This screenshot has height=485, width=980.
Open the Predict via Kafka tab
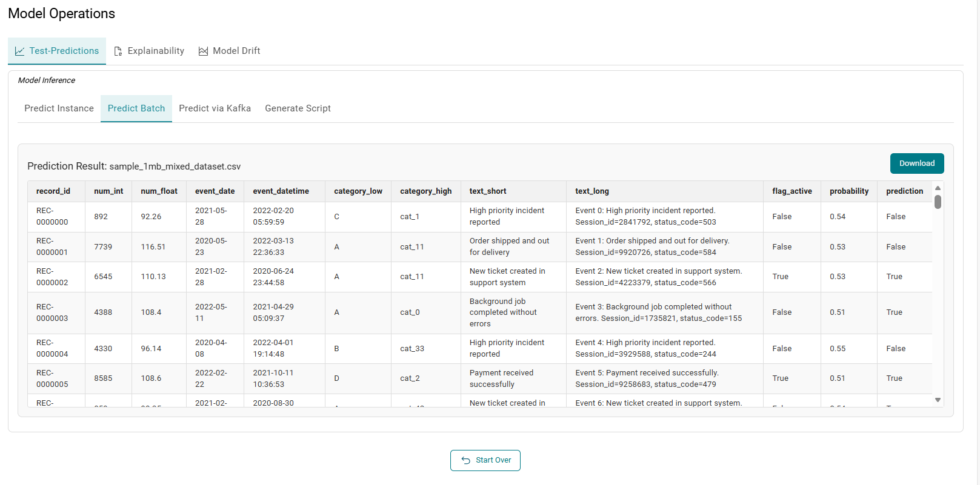point(215,108)
